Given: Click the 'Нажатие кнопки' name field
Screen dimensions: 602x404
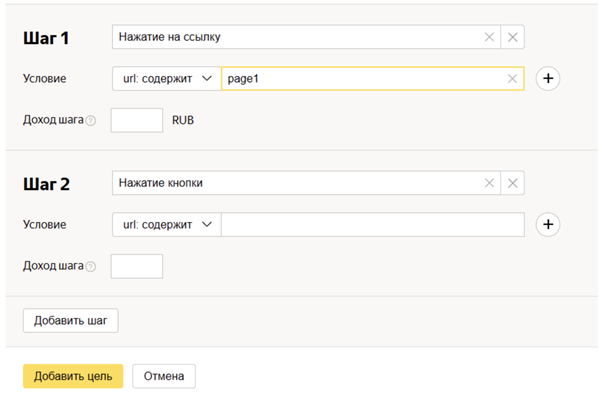Looking at the screenshot, I should (295, 183).
